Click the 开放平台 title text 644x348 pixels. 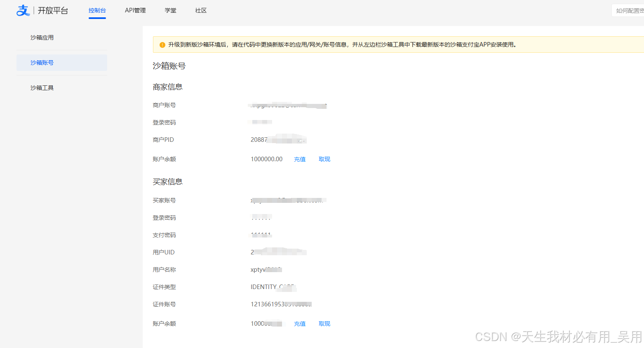53,10
